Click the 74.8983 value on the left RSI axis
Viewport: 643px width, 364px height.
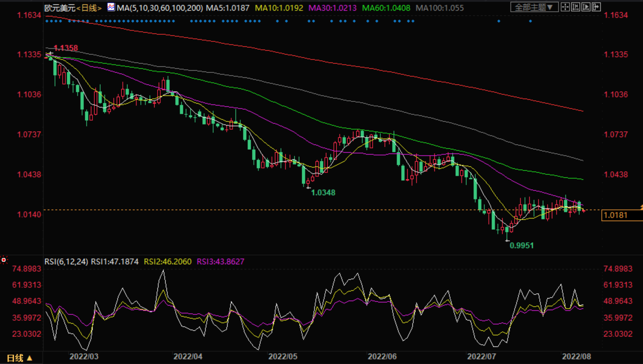point(27,269)
